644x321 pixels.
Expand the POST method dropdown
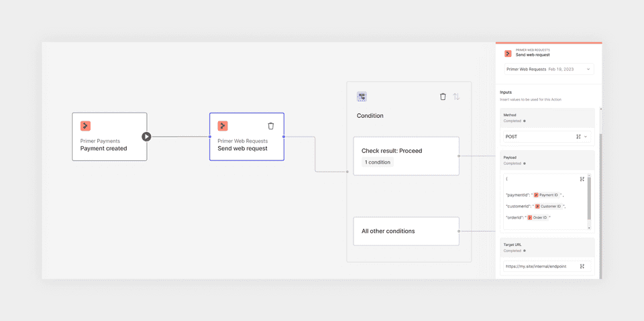pyautogui.click(x=586, y=137)
